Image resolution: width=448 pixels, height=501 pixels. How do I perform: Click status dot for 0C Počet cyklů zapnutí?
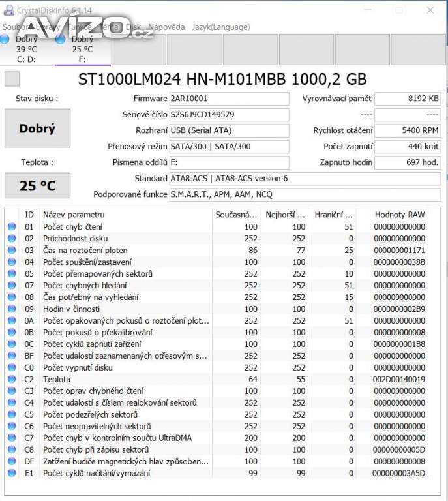[12, 344]
